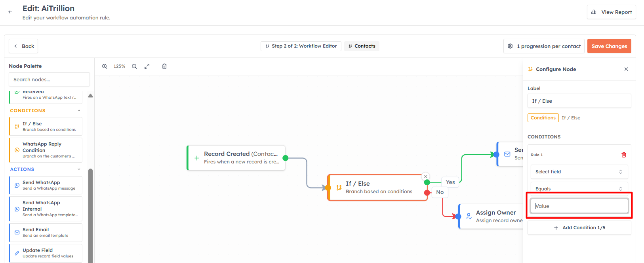Open the Equals operator dropdown
The width and height of the screenshot is (644, 263).
coord(579,188)
